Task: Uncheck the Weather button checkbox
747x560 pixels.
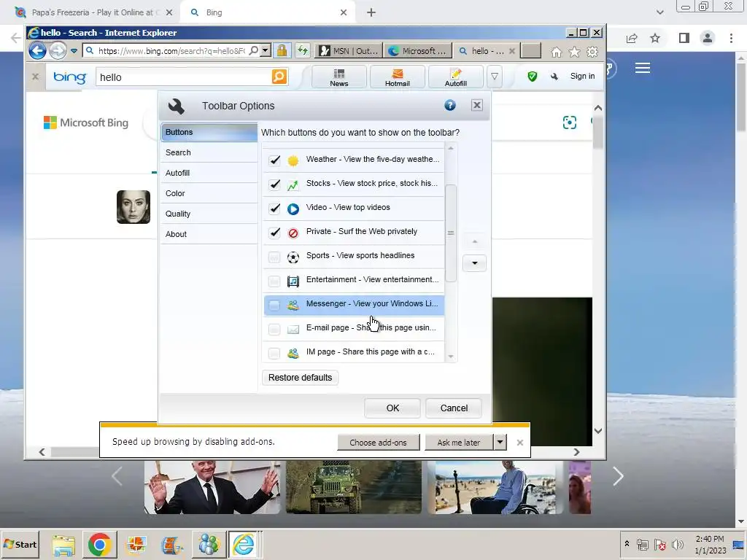Action: 274,160
